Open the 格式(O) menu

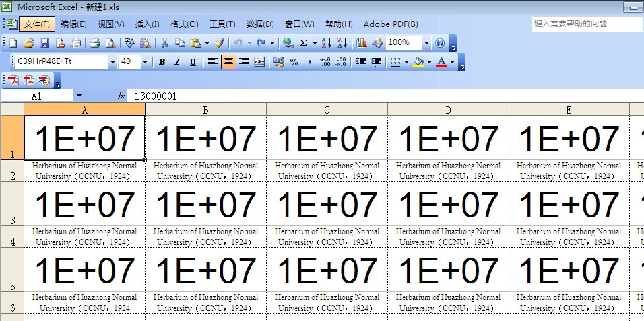coord(185,24)
